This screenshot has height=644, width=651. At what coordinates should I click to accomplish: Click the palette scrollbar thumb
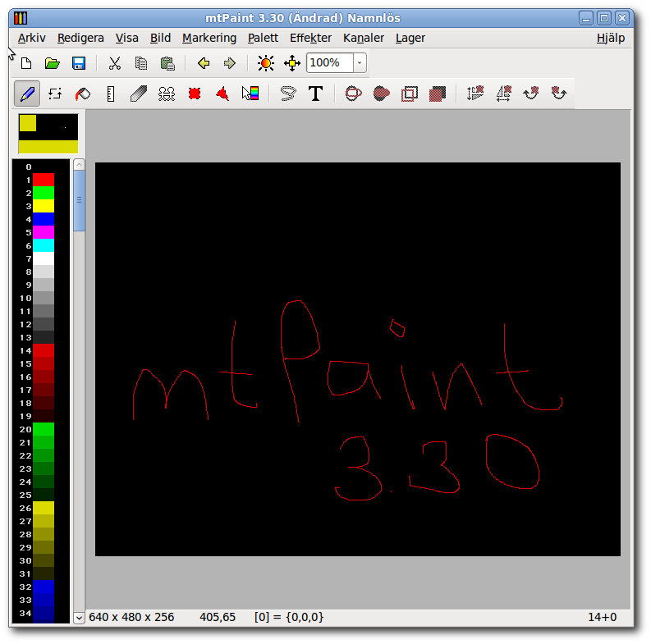tap(80, 200)
